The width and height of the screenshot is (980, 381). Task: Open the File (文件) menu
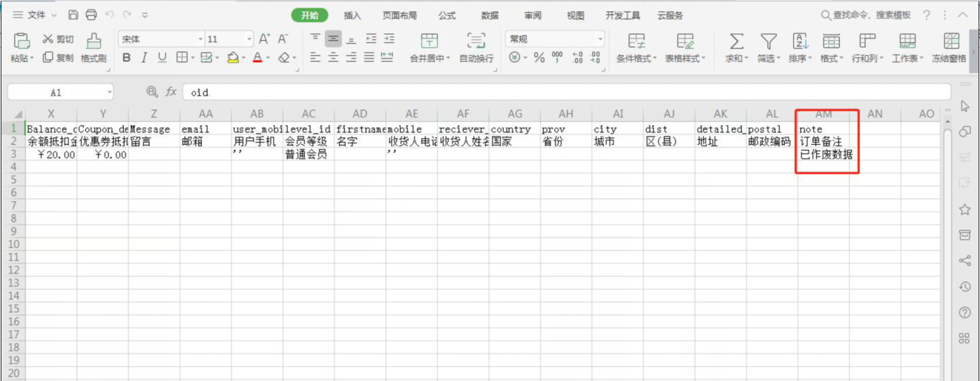point(36,15)
